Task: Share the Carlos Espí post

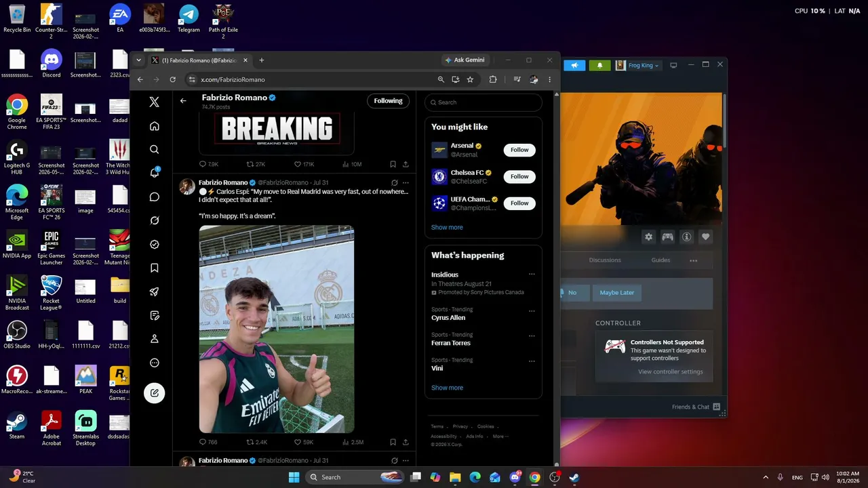Action: tap(406, 442)
